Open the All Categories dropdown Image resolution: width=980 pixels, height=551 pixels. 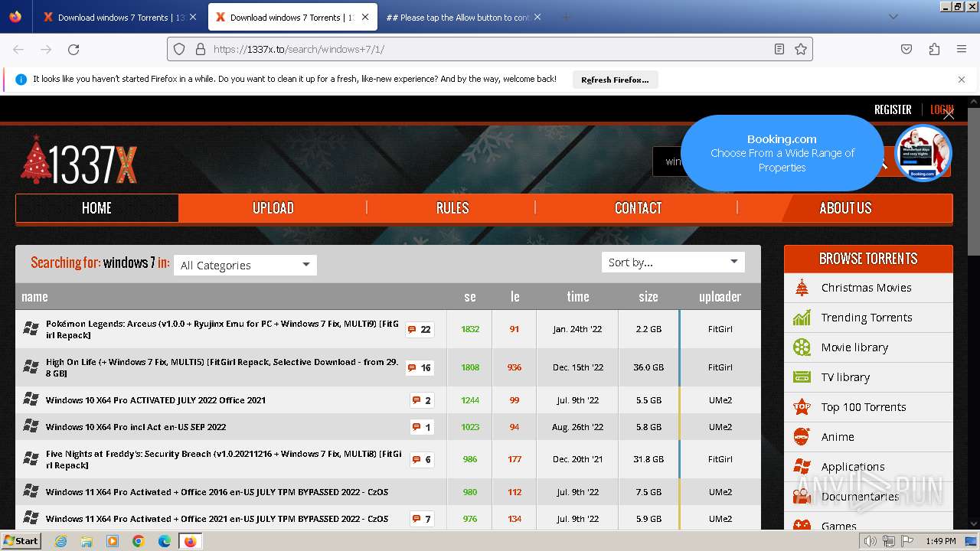[x=245, y=265]
